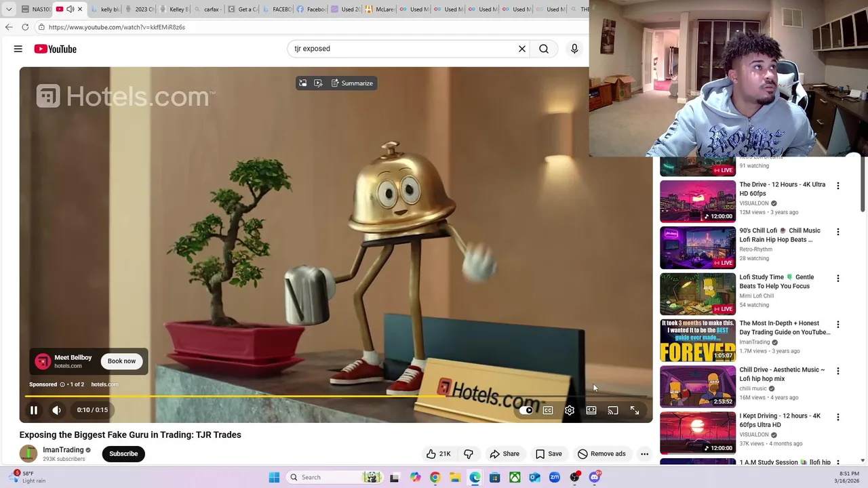
Task: Go back in the browser
Action: coord(9,27)
